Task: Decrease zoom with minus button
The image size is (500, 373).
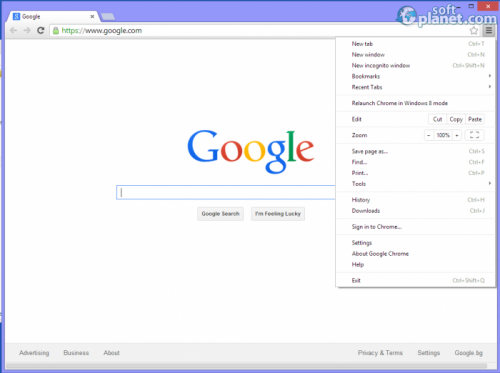Action: pos(429,135)
